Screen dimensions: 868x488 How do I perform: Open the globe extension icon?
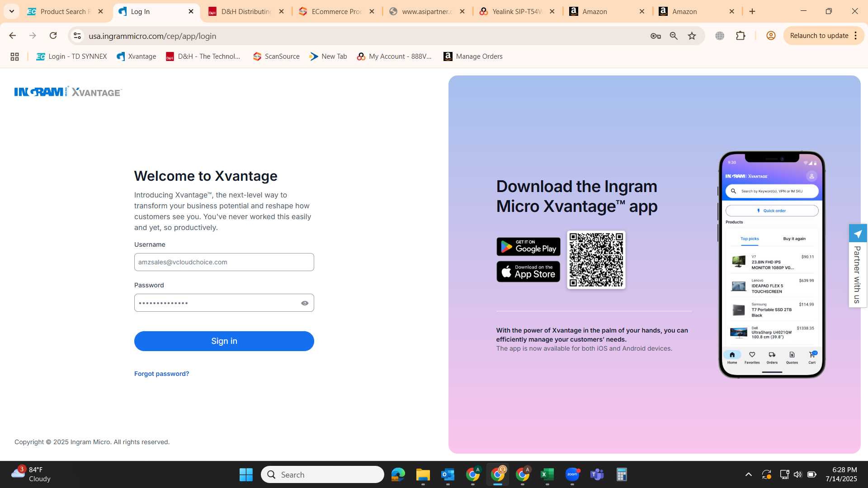(720, 36)
